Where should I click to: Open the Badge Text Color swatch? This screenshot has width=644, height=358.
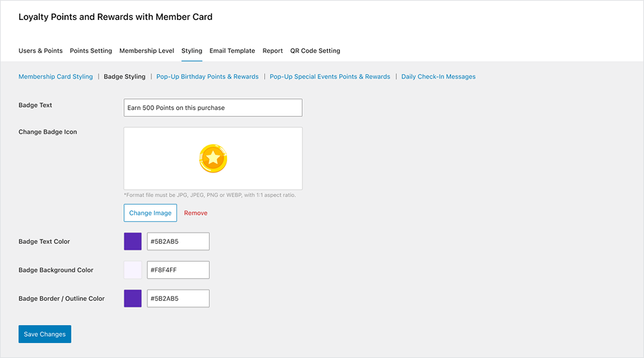coord(133,242)
